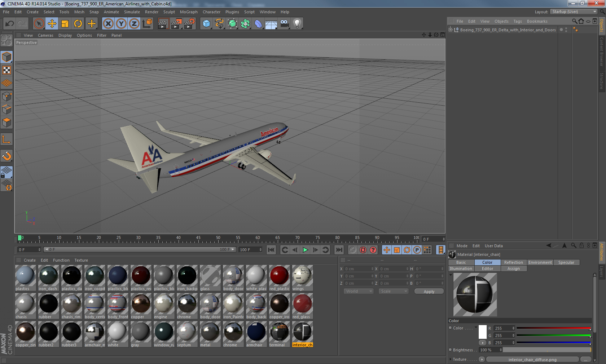Add a Cube primitive object
Viewport: 606px width, 364px height.
[206, 24]
